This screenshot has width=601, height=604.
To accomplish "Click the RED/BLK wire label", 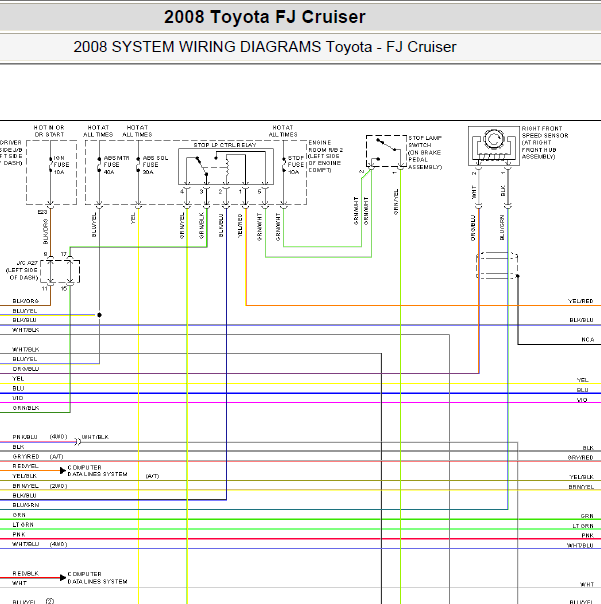I will 25,574.
